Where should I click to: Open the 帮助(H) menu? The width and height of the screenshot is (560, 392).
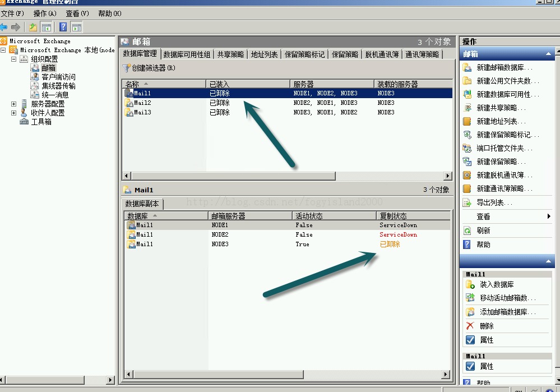110,13
